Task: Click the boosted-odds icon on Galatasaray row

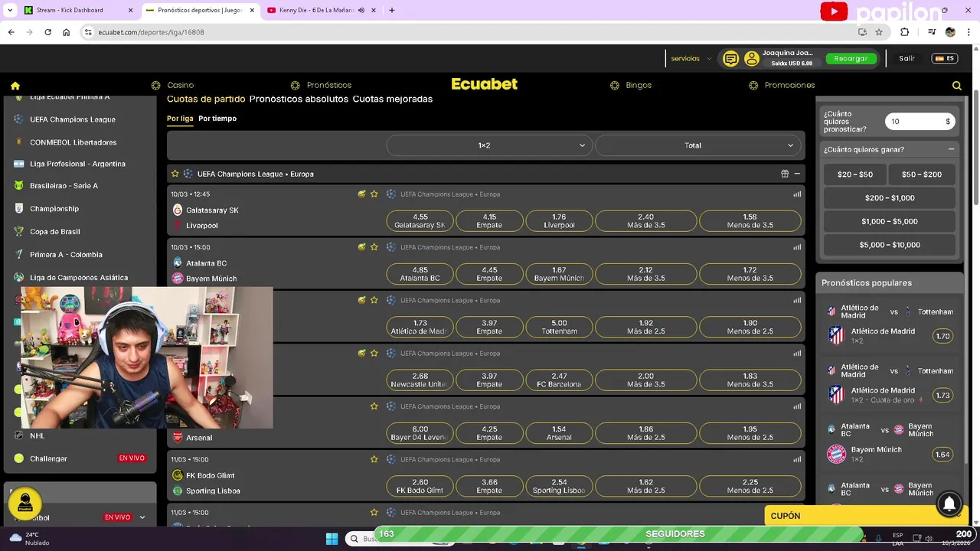Action: (361, 194)
